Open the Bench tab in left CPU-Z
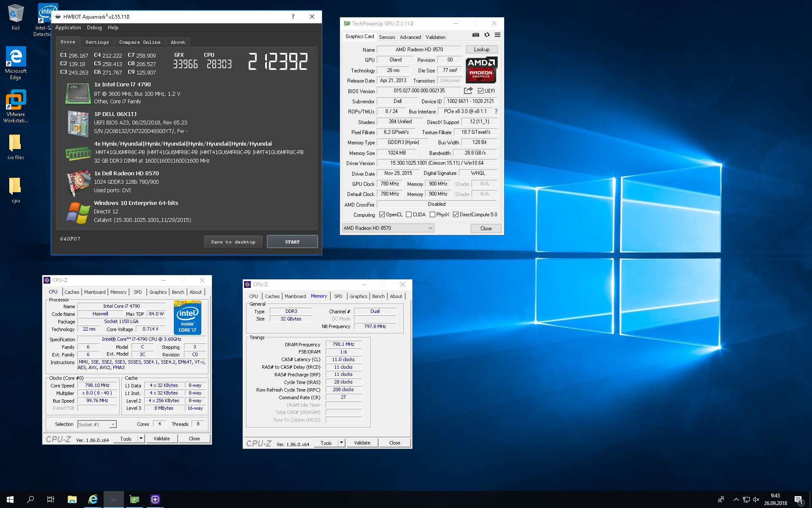This screenshot has width=812, height=508. coord(178,292)
